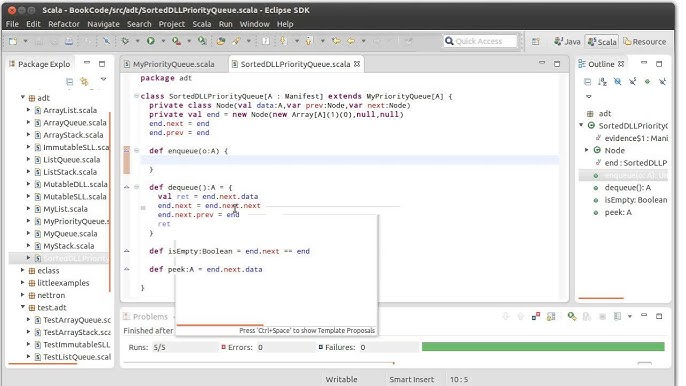
Task: Click the green Run button in toolbar
Action: (151, 41)
